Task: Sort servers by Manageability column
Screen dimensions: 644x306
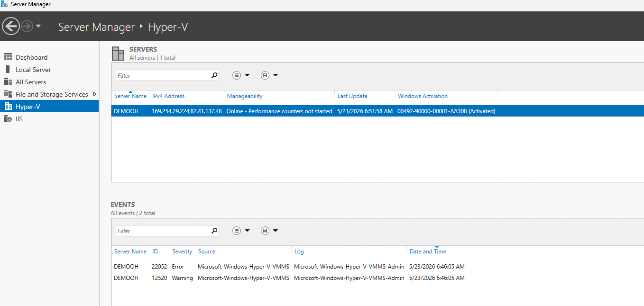Action: (x=245, y=96)
